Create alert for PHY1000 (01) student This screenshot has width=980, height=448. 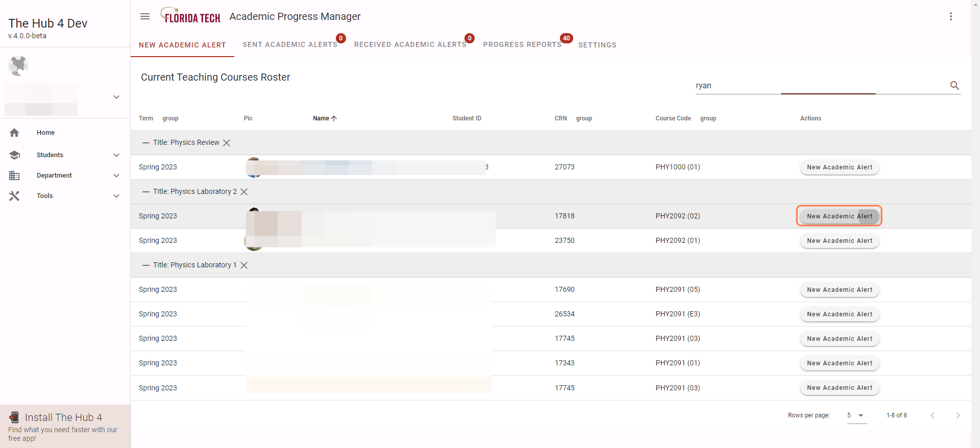pos(840,167)
